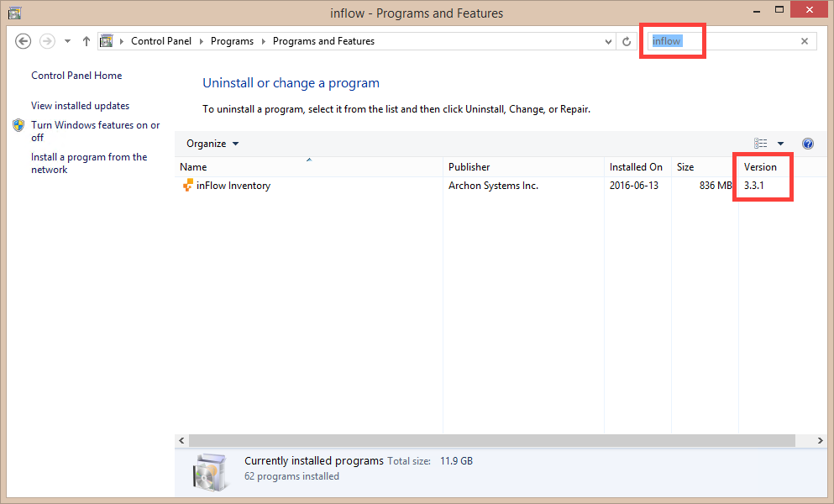Click the horizontal scrollbar left arrow
This screenshot has width=834, height=504.
[182, 441]
